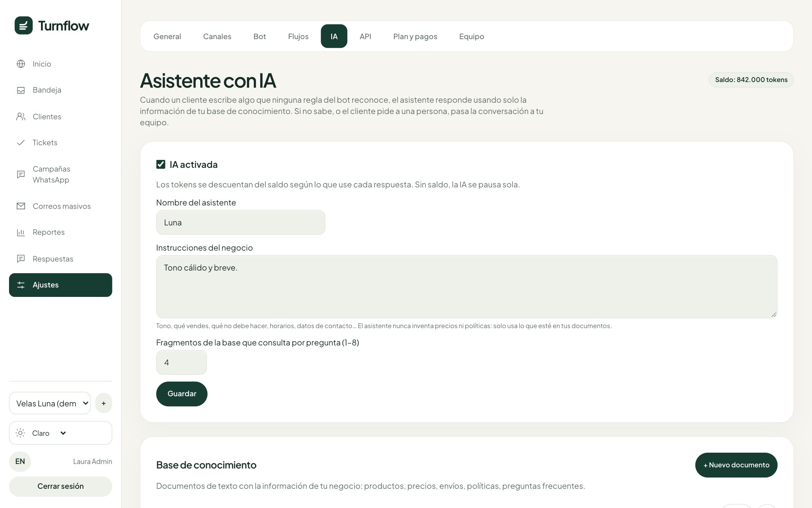Image resolution: width=812 pixels, height=508 pixels.
Task: Click the Reportes bar chart icon
Action: [21, 233]
